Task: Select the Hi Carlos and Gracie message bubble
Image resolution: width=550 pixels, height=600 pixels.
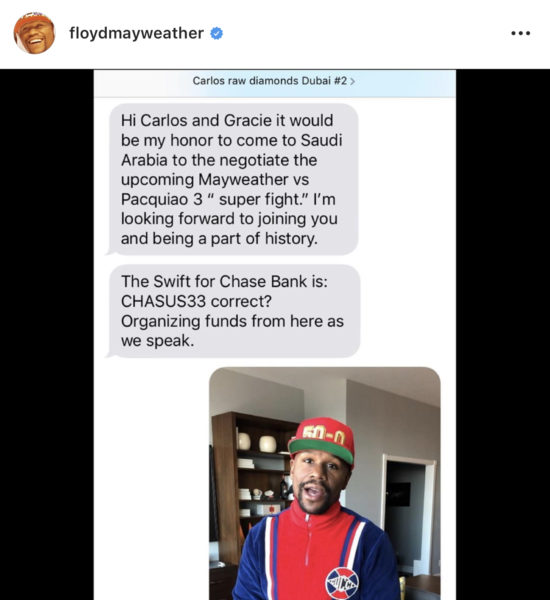Action: pyautogui.click(x=232, y=179)
